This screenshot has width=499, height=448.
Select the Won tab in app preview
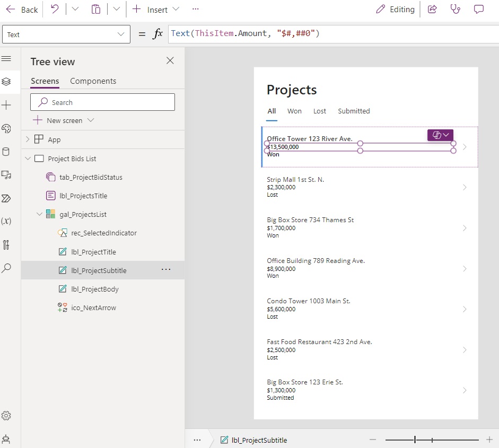(294, 111)
